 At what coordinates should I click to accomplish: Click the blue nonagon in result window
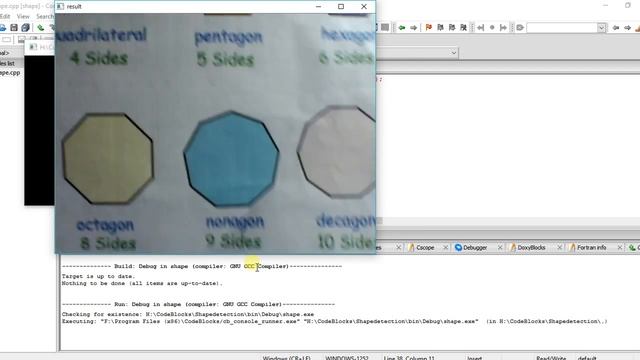click(231, 158)
